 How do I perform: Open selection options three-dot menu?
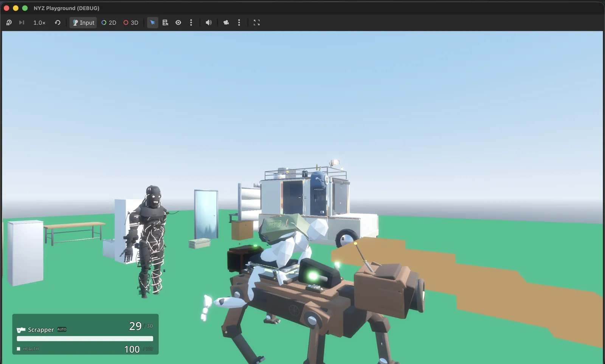pos(191,23)
